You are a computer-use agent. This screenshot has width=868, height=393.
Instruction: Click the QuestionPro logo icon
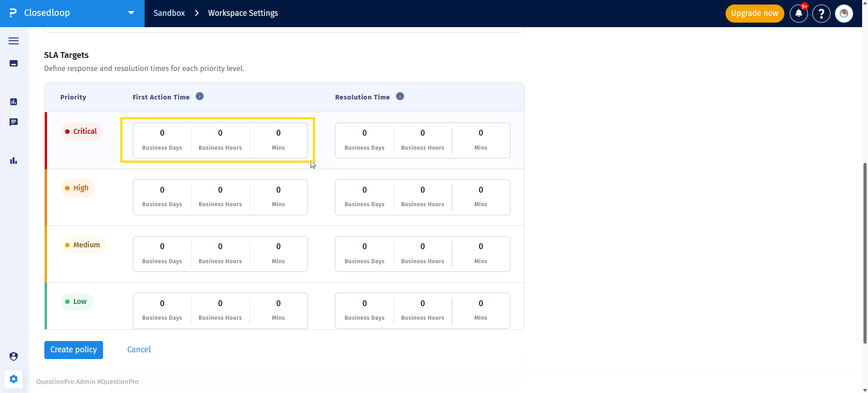13,13
